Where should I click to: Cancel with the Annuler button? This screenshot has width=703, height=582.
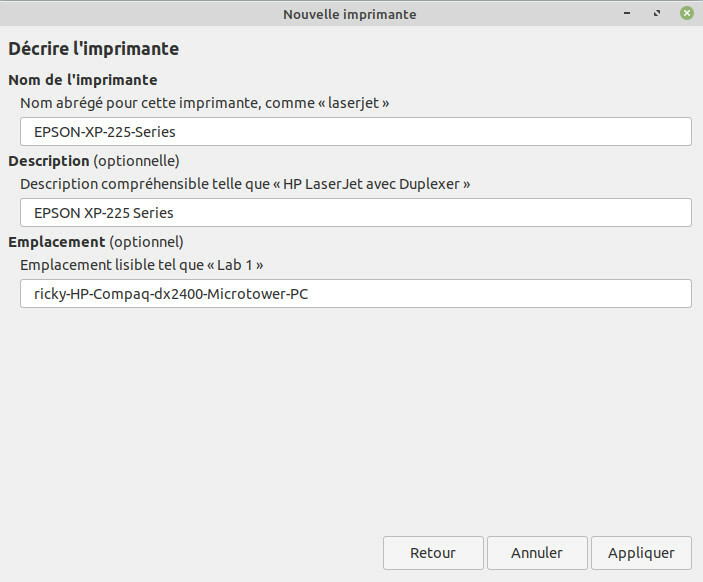(x=537, y=553)
